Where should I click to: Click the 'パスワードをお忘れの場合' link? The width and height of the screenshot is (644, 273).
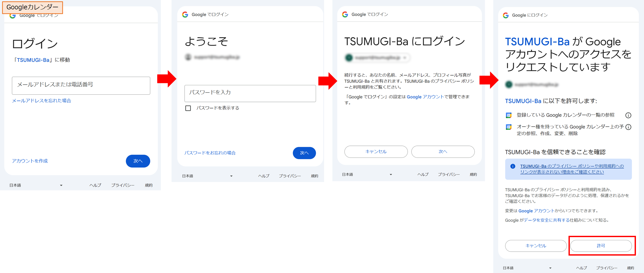[210, 153]
